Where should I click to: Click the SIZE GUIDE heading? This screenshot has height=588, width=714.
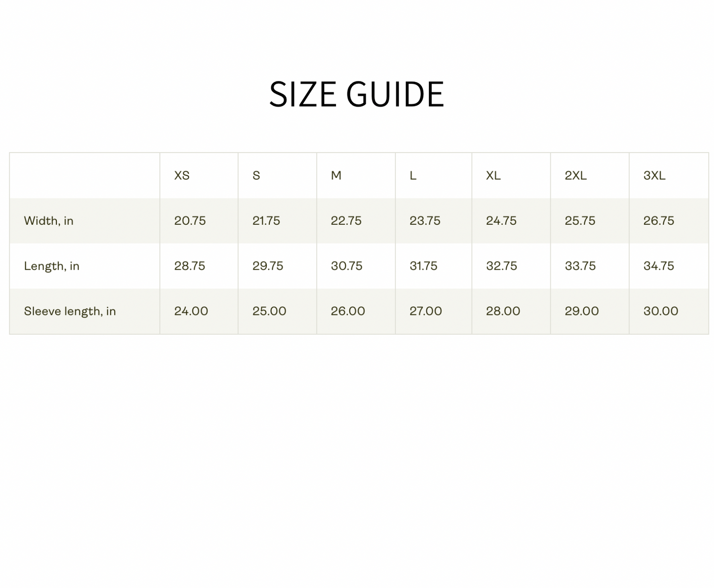356,94
